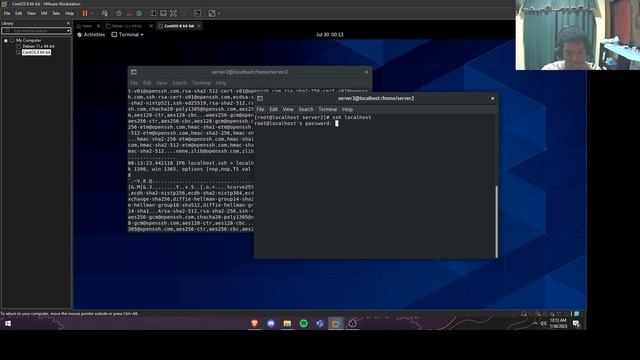This screenshot has height=360, width=640.
Task: Open VMware Tabs menu
Action: pos(56,13)
